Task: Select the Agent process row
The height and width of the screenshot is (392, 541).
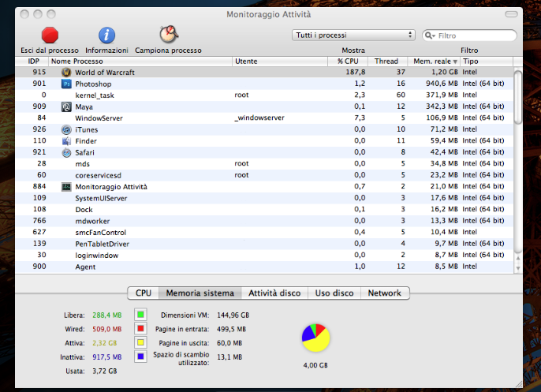Action: pyautogui.click(x=264, y=267)
